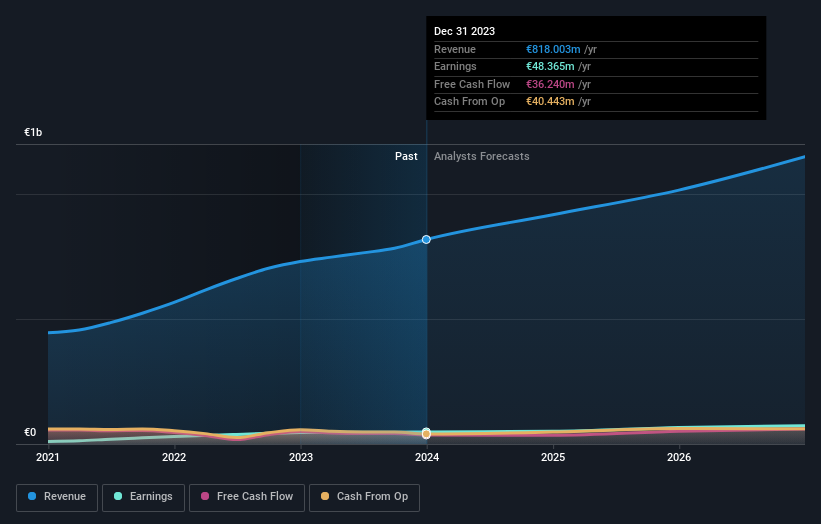
Task: Click the €0 y-axis label
Action: point(30,432)
